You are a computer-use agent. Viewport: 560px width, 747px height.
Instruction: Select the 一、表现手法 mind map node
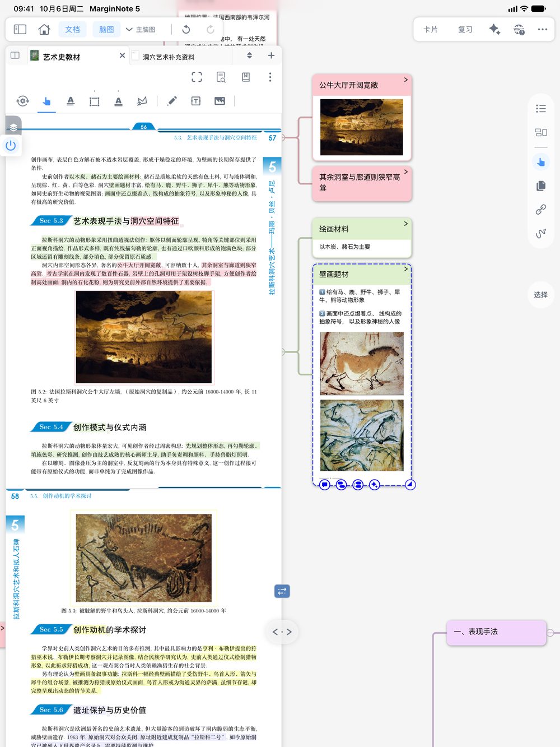(496, 632)
